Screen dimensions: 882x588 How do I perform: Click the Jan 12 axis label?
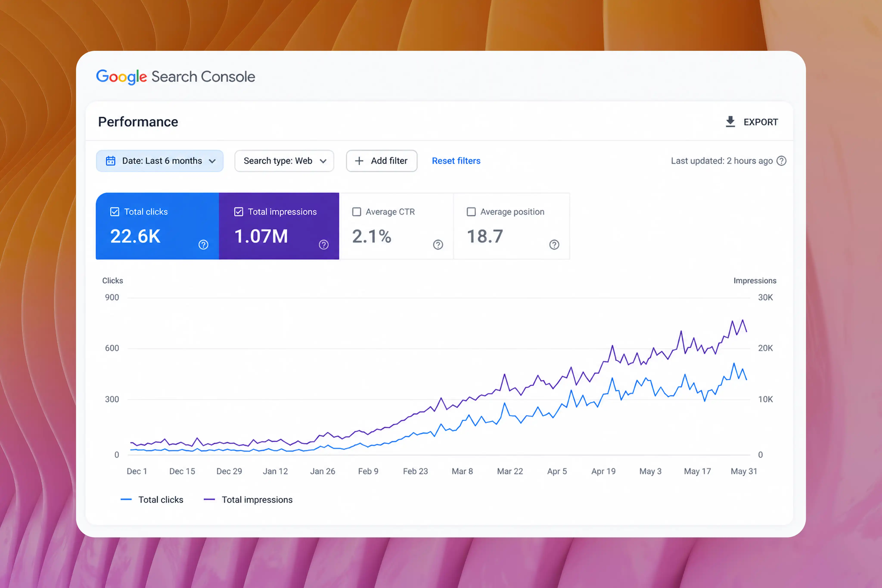point(275,471)
